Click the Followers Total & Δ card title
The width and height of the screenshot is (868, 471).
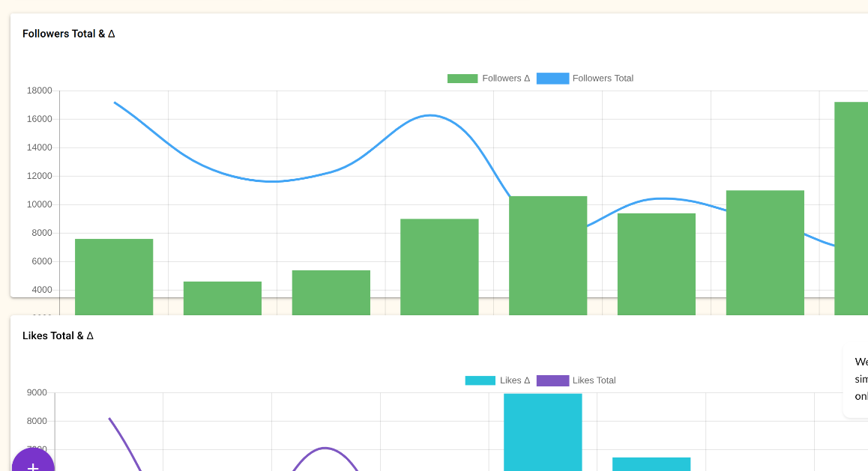(x=69, y=34)
